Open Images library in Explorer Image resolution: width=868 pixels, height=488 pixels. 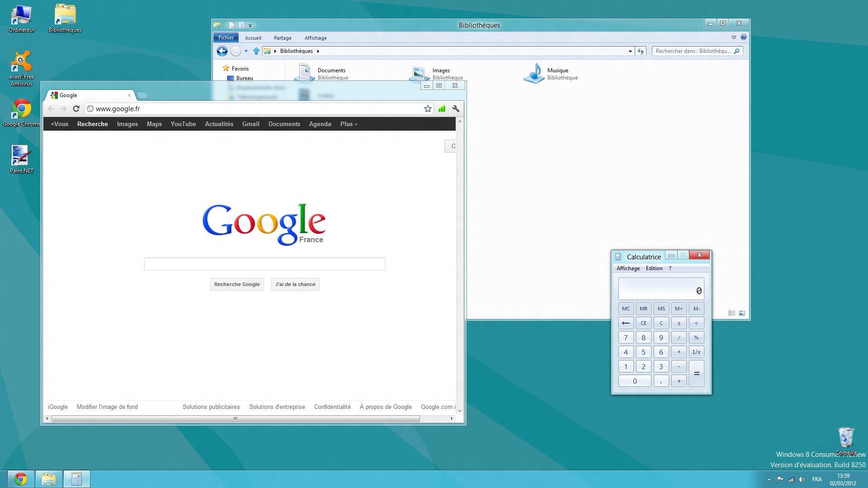tap(436, 73)
